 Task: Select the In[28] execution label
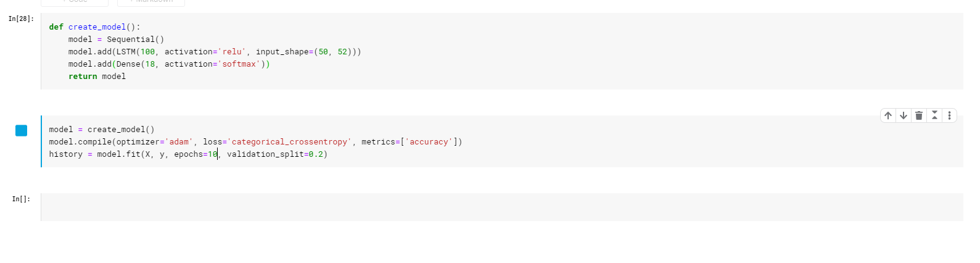coord(21,19)
